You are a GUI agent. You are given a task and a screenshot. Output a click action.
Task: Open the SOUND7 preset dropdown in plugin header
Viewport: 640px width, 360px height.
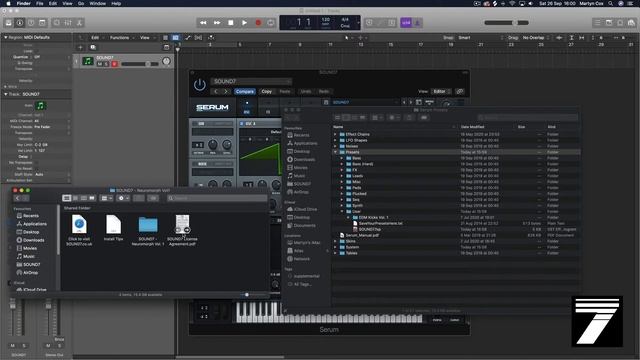[251, 81]
